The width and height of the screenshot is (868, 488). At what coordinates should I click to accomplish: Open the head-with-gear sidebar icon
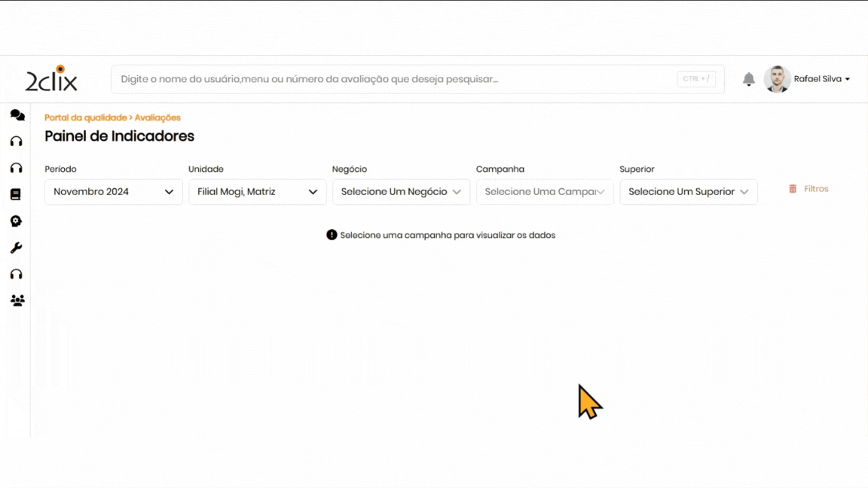coord(16,221)
